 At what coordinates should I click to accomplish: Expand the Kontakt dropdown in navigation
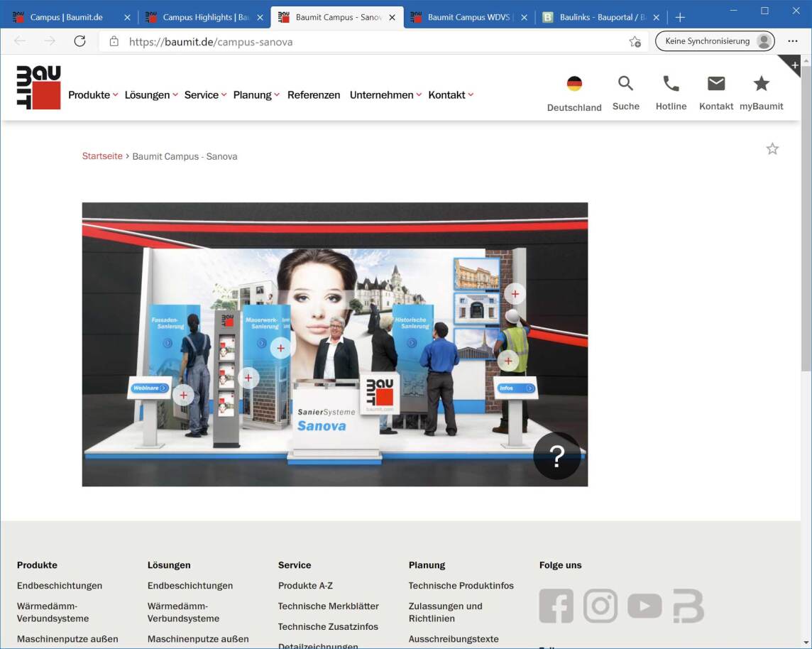pos(451,94)
